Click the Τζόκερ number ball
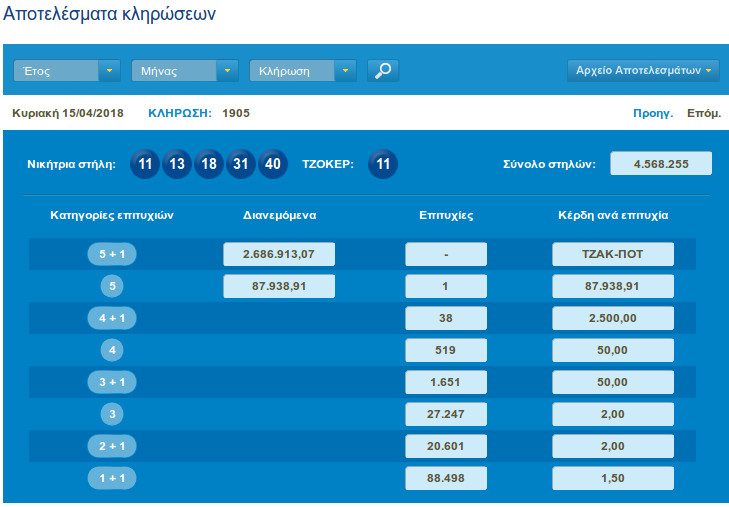Screen dimensions: 729x507 pos(383,164)
